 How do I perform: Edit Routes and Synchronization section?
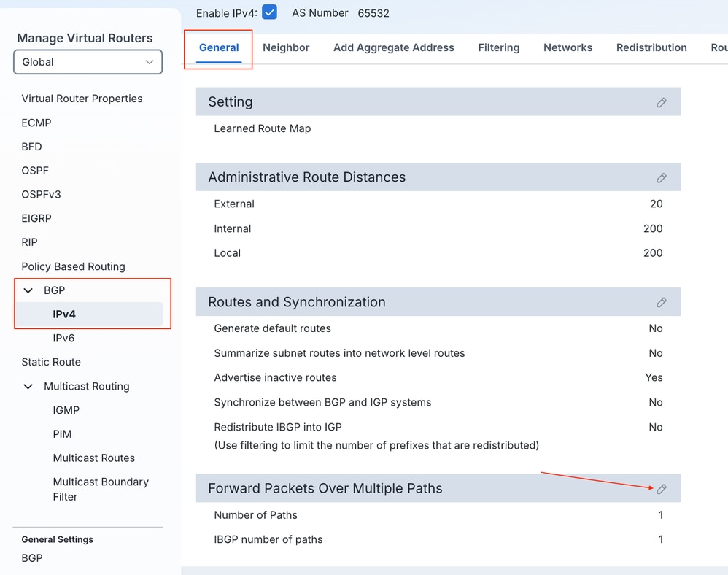coord(662,302)
